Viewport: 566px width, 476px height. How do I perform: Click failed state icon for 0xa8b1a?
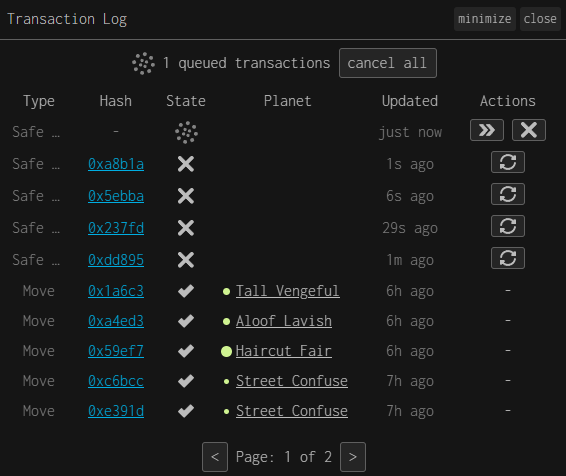click(x=186, y=164)
